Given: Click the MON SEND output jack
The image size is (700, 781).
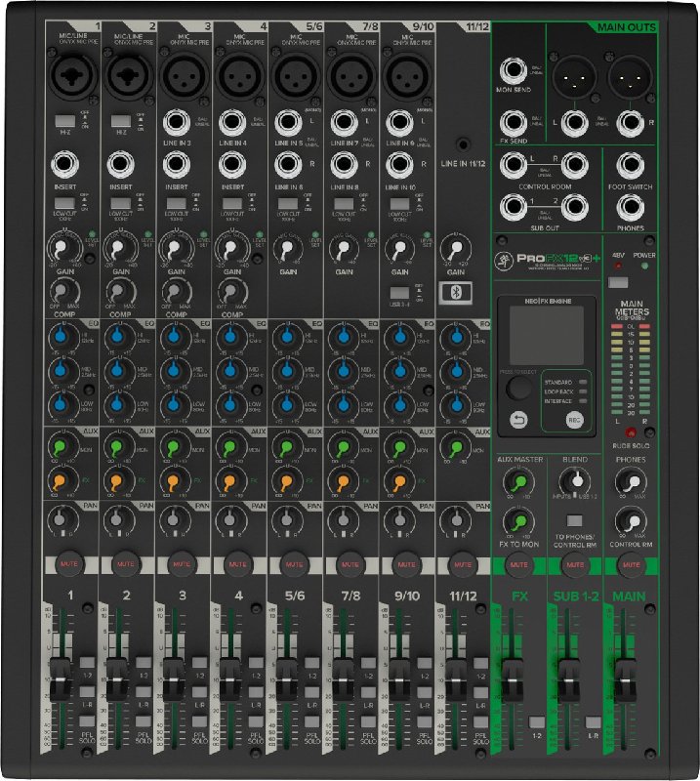Looking at the screenshot, I should pos(514,70).
